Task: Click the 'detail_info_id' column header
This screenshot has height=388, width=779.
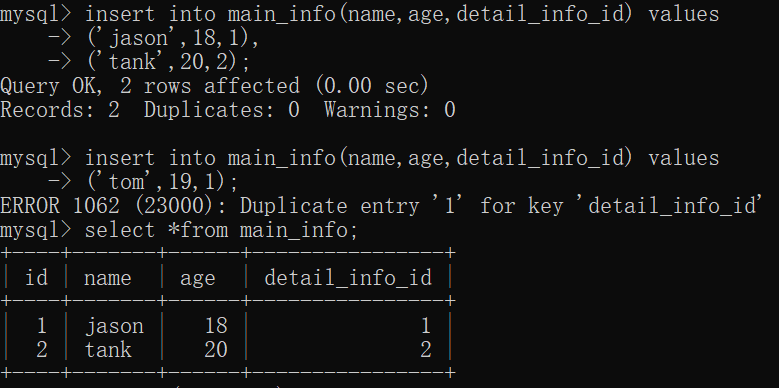Action: (348, 278)
